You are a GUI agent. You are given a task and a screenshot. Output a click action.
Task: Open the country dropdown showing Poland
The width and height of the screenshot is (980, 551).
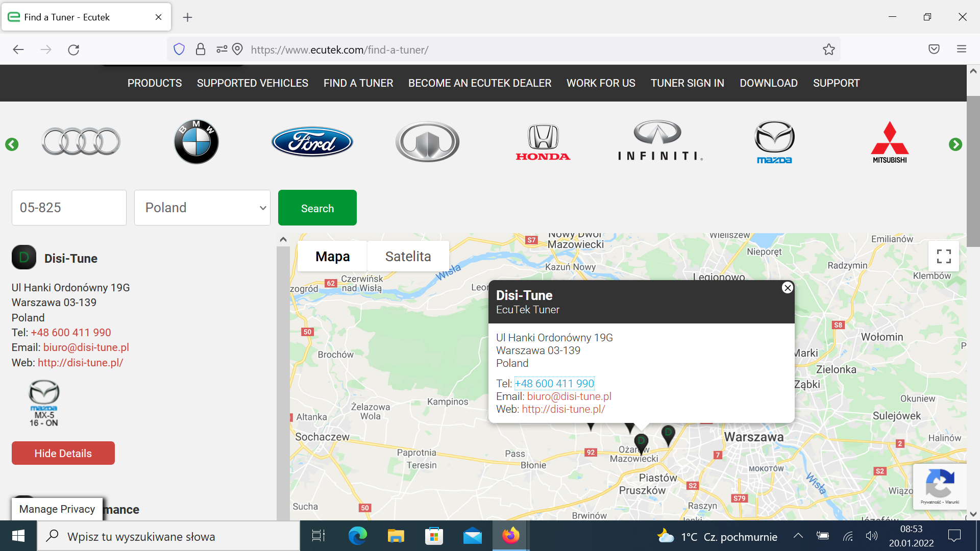[x=203, y=208]
